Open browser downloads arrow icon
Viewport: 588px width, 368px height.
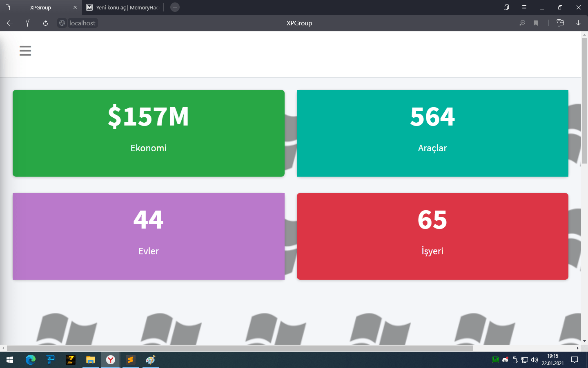(578, 23)
